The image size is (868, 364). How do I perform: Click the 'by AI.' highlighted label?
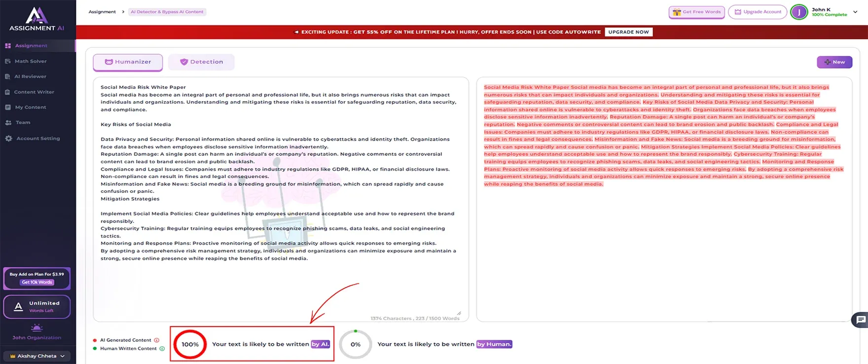point(321,344)
